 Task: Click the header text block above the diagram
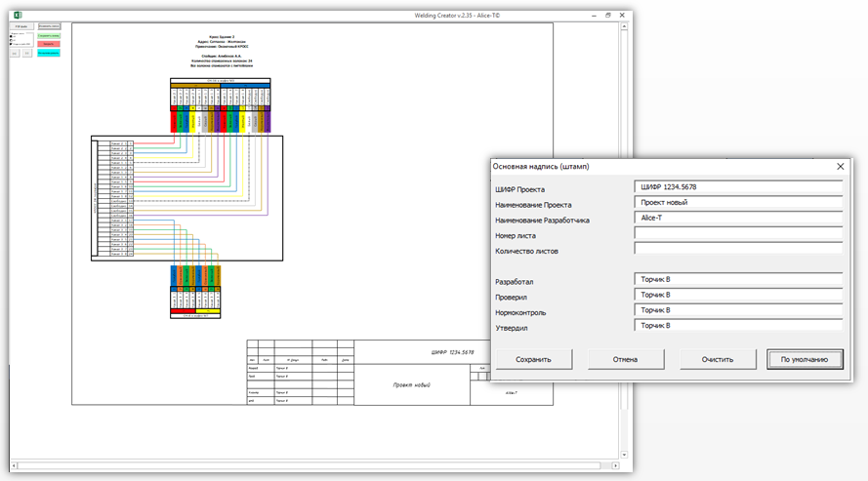click(x=222, y=51)
